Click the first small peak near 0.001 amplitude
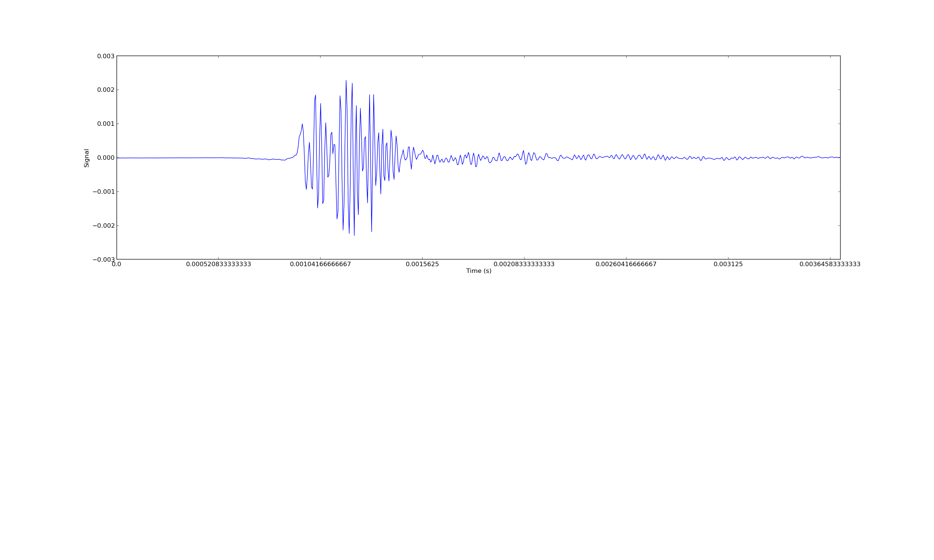Image resolution: width=934 pixels, height=560 pixels. [x=302, y=124]
